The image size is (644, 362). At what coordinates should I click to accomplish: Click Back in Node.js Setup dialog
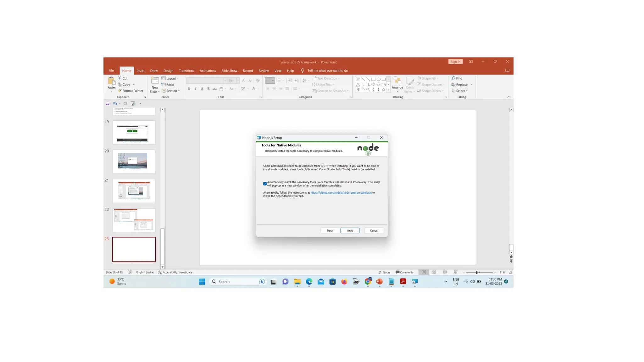(x=330, y=231)
